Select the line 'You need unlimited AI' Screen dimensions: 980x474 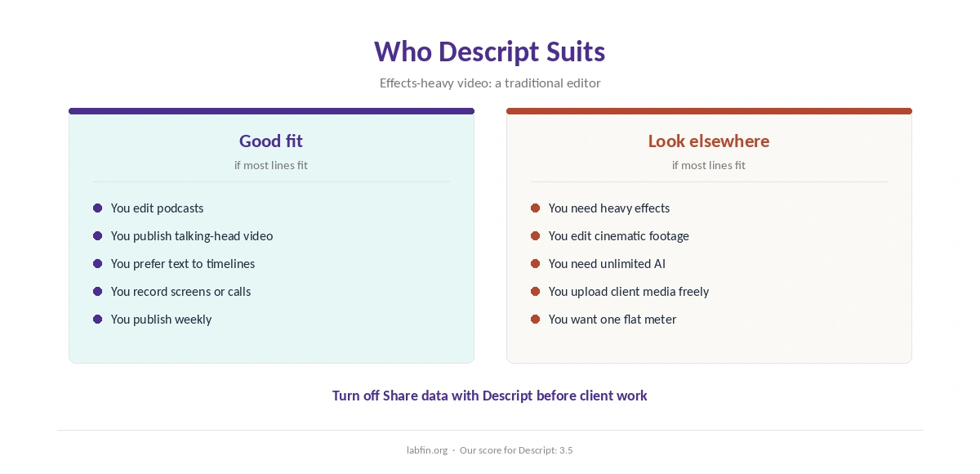tap(607, 264)
